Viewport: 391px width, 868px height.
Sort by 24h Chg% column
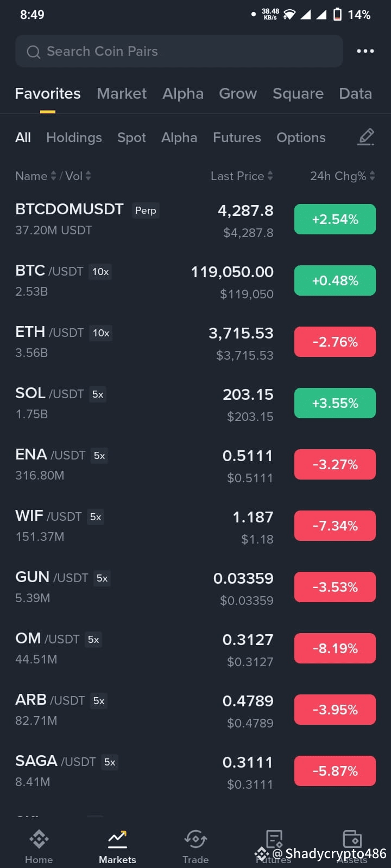[343, 176]
